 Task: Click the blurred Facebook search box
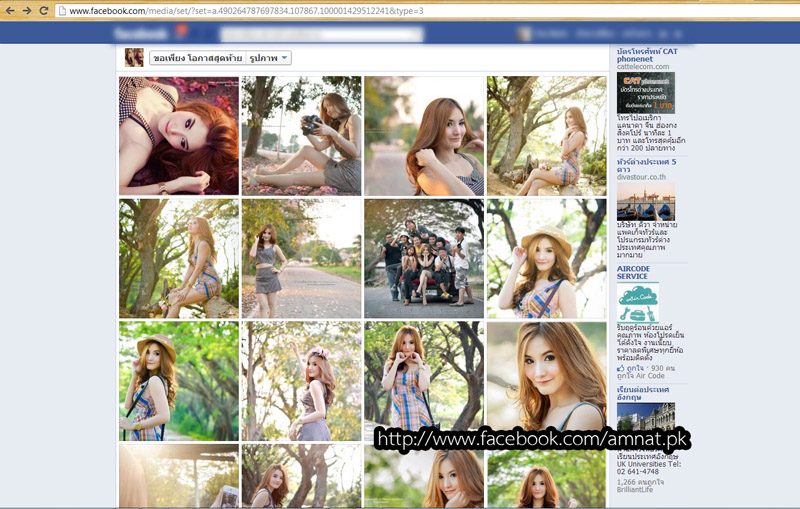(321, 34)
